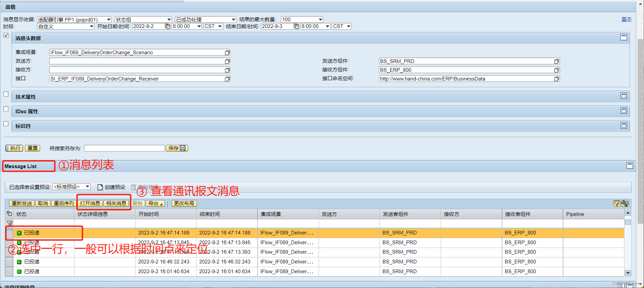Click 更改布局 button
644x288 pixels.
pos(184,203)
